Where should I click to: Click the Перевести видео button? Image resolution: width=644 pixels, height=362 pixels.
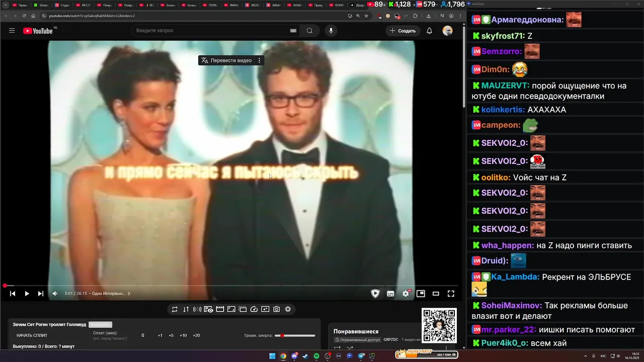point(226,60)
